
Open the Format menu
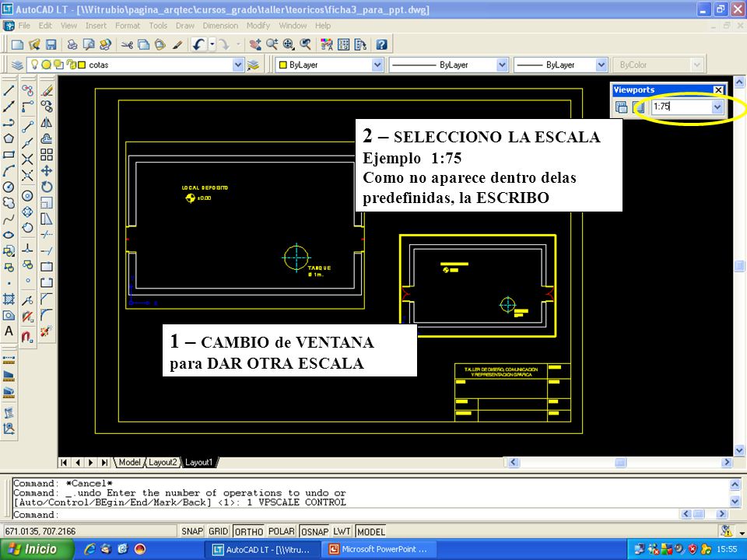tap(128, 26)
